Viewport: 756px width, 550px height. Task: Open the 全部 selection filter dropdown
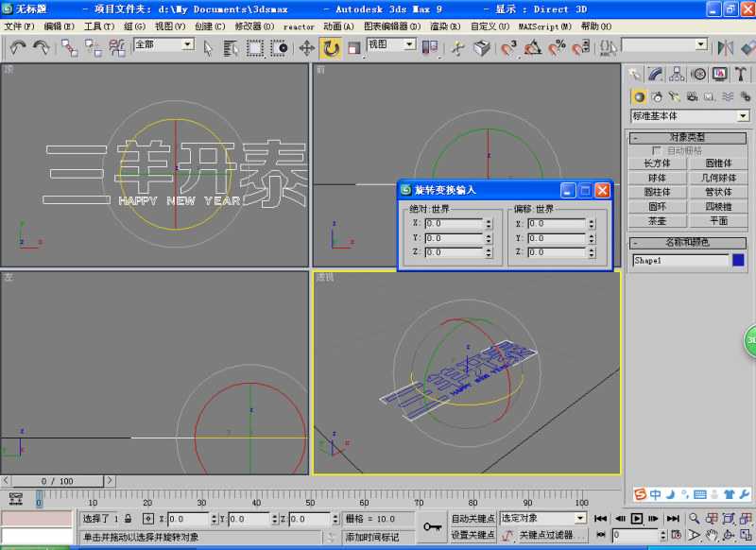coord(187,44)
